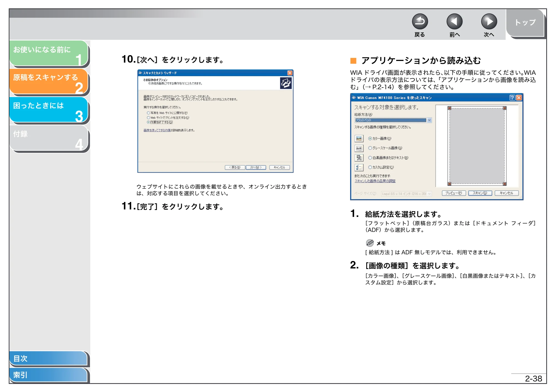Screen dimensions: 554x392
Task: Close the スキャナとカメラ ウィザード window
Action: 290,73
